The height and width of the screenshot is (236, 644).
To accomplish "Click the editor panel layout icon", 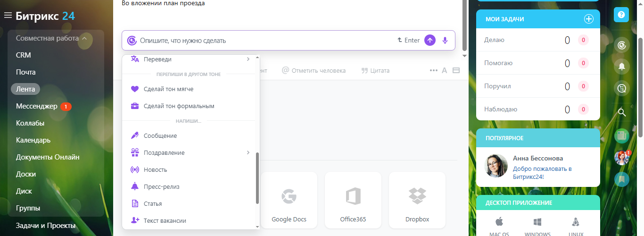I will click(x=456, y=70).
